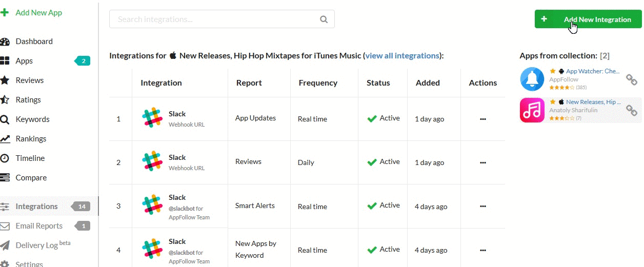The width and height of the screenshot is (644, 267).
Task: Expand actions for New Apps by Keyword
Action: pyautogui.click(x=482, y=250)
